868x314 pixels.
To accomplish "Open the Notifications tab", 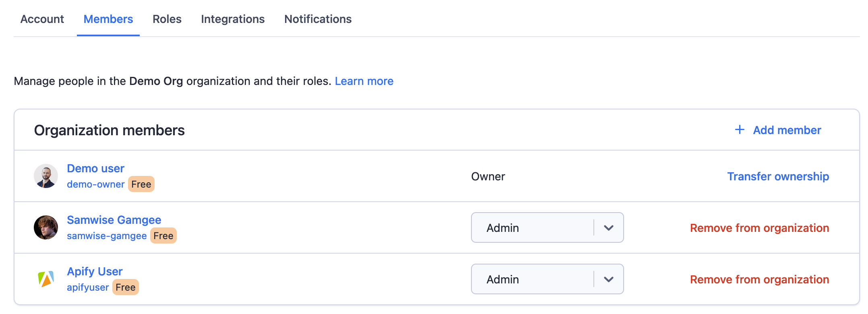I will pos(318,19).
